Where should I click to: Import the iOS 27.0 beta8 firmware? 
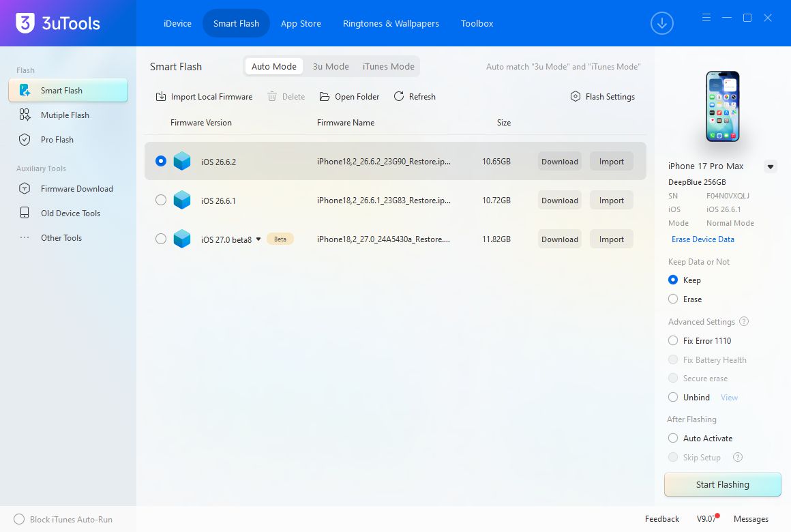(612, 239)
